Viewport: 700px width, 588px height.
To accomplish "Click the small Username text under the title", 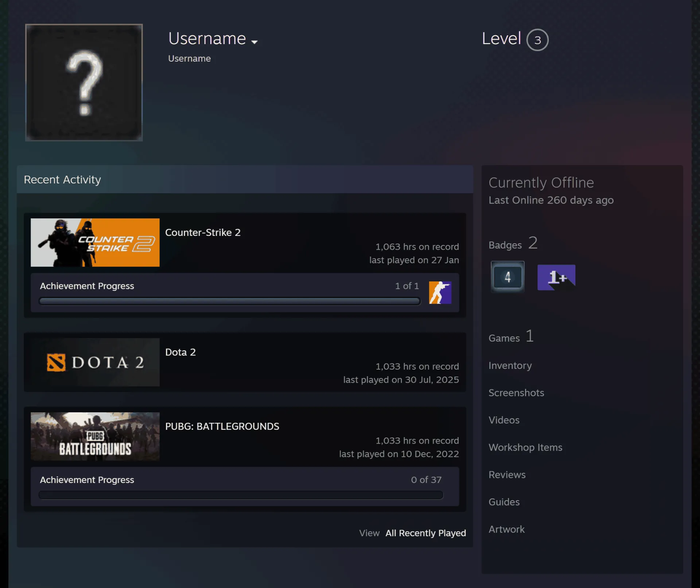I will [189, 58].
